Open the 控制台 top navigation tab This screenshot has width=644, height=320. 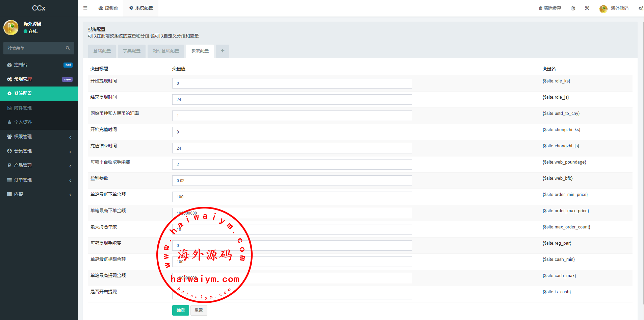(108, 8)
